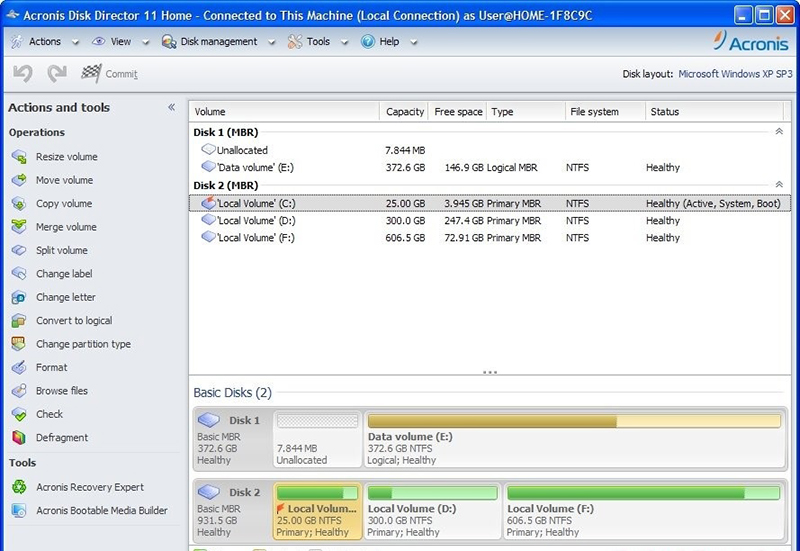The height and width of the screenshot is (551, 800).
Task: Click the Local Volume (C:) row icon
Action: click(x=208, y=203)
